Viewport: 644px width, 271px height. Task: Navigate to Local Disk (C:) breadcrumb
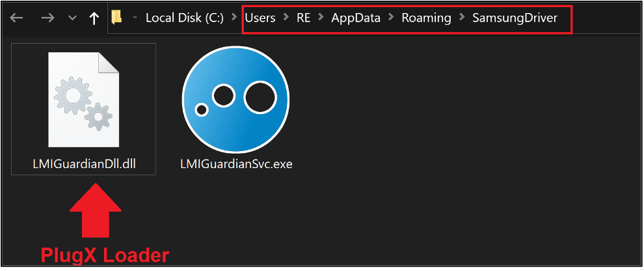point(184,18)
